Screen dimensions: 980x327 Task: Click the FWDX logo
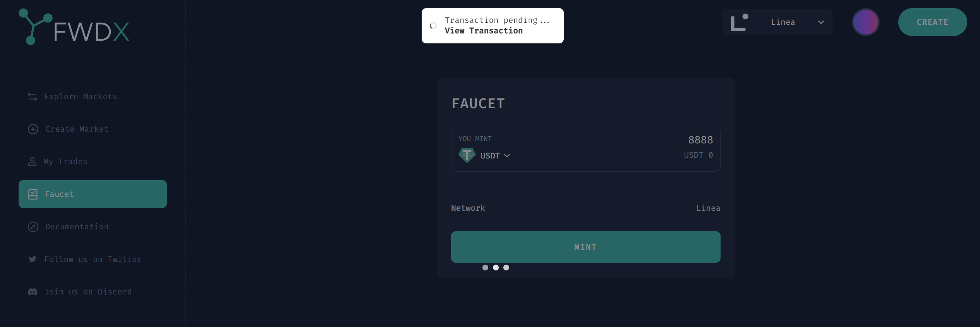[74, 27]
